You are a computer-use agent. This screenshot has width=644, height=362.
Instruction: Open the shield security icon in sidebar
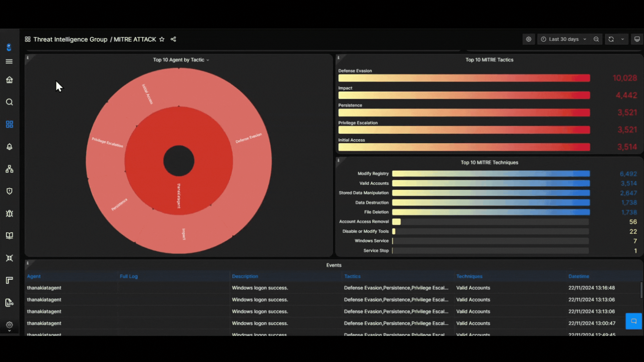(9, 191)
